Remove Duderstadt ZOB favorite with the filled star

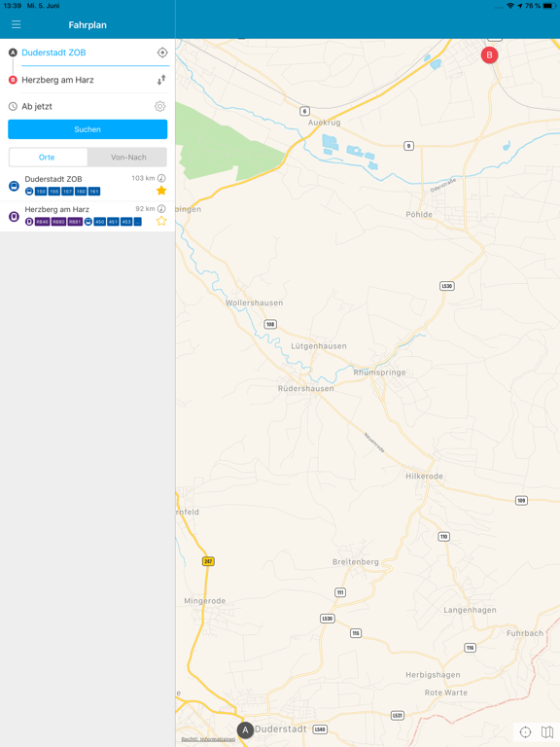pos(161,191)
